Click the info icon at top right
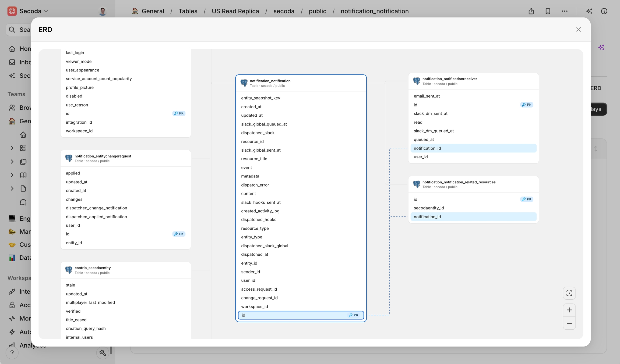Image resolution: width=620 pixels, height=364 pixels. point(604,11)
